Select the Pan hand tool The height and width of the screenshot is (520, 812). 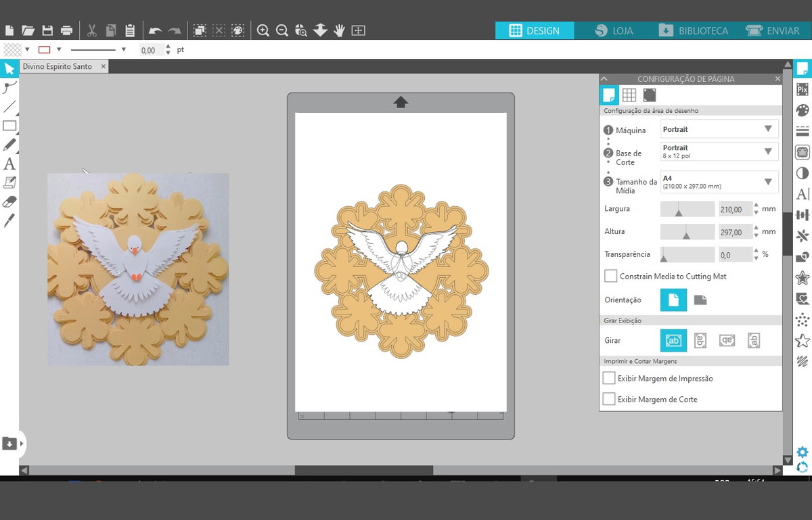coord(339,30)
